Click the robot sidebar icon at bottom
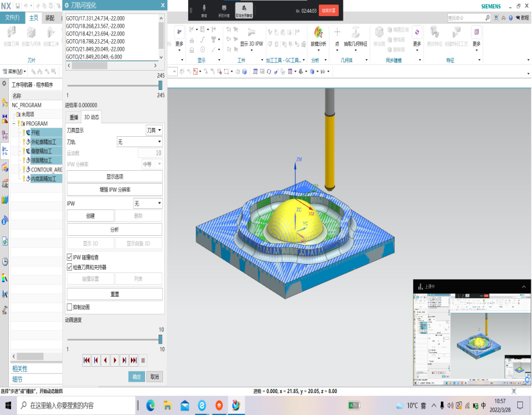 point(4,310)
